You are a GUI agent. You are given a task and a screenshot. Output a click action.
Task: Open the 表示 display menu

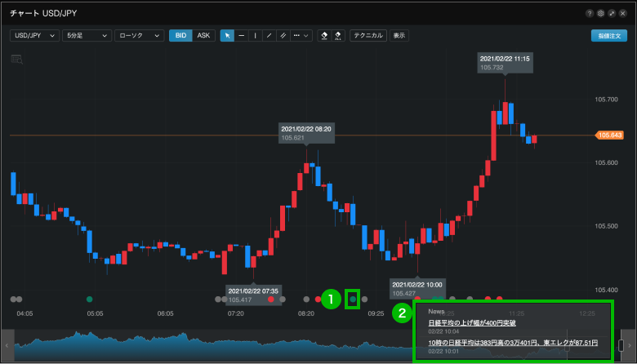[399, 36]
